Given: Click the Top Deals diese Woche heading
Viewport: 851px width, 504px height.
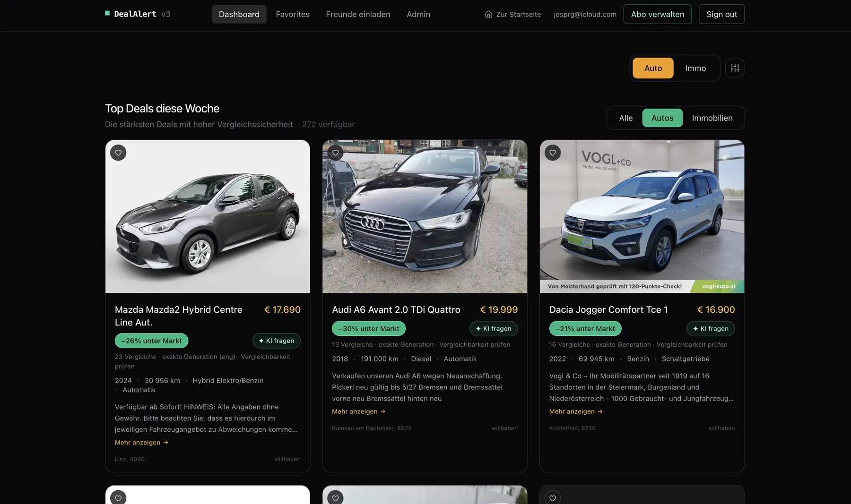Looking at the screenshot, I should click(162, 109).
